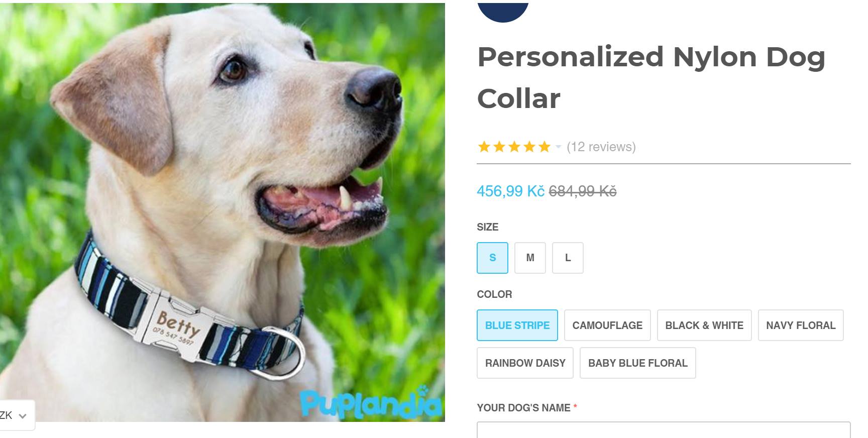
Task: Choose Blue Stripe color
Action: click(517, 325)
